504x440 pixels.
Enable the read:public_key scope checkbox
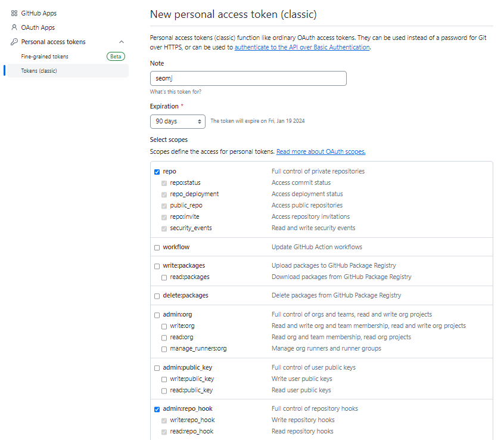coord(164,391)
